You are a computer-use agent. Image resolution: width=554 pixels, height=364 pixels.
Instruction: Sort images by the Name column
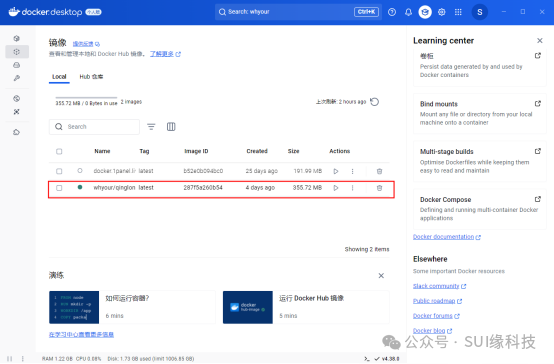click(x=102, y=151)
